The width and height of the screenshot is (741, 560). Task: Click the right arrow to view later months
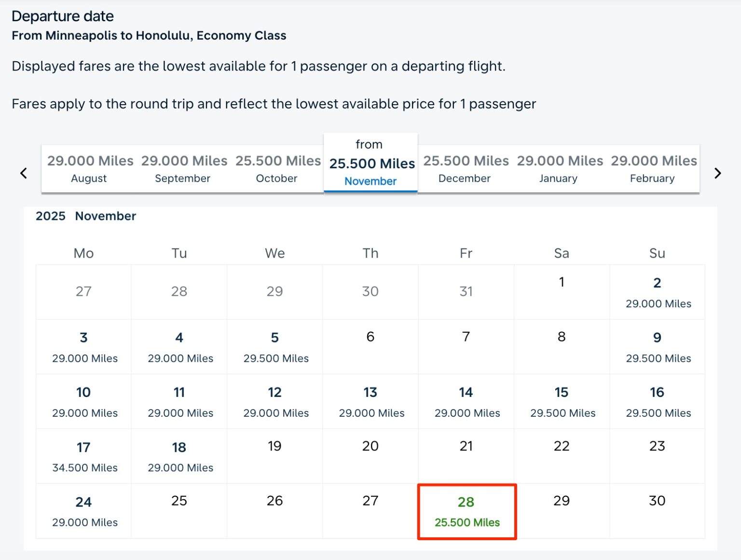[x=718, y=173]
